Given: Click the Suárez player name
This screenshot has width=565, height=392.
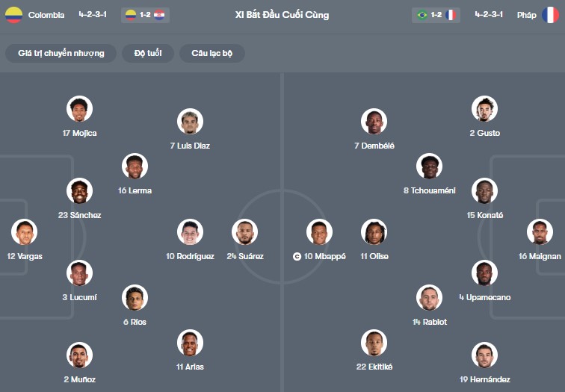Looking at the screenshot, I should coord(244,256).
